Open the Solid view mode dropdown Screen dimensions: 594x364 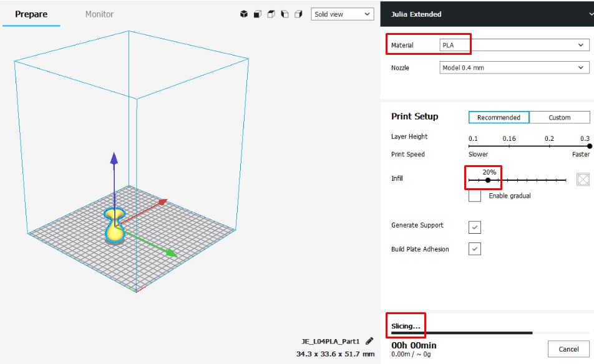(343, 14)
